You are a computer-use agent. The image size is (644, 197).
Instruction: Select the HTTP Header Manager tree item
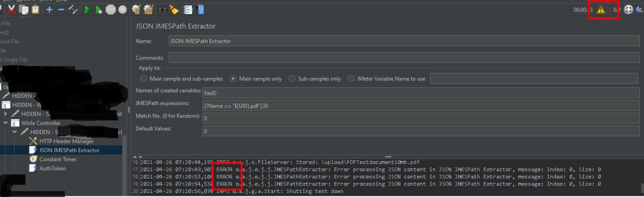tap(66, 141)
